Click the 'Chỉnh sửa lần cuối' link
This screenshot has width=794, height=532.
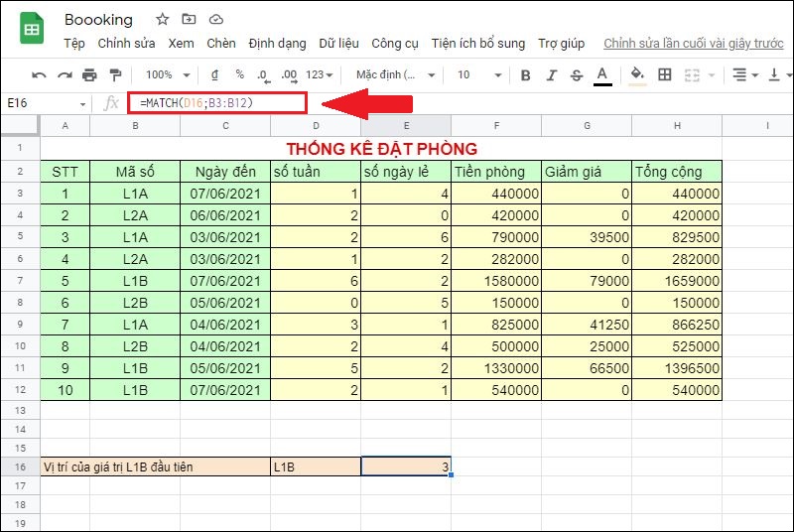693,44
